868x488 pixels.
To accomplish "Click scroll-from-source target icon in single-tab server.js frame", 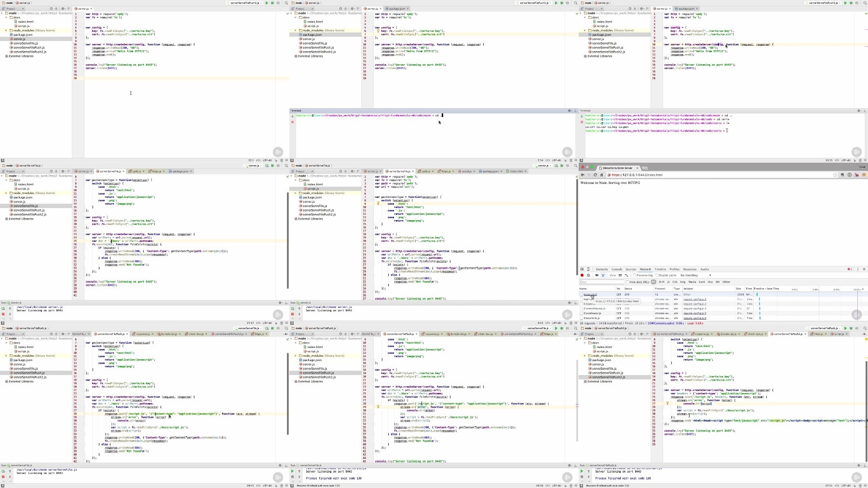I will 51,9.
